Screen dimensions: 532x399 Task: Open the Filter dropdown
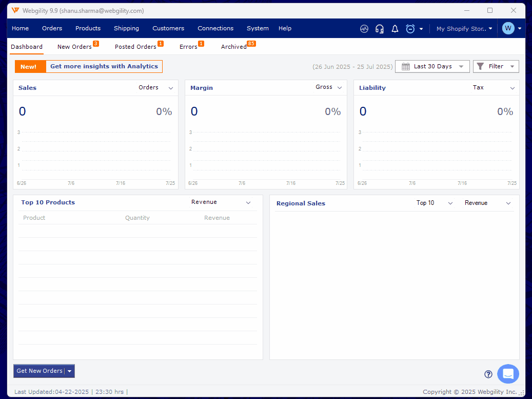(x=496, y=66)
